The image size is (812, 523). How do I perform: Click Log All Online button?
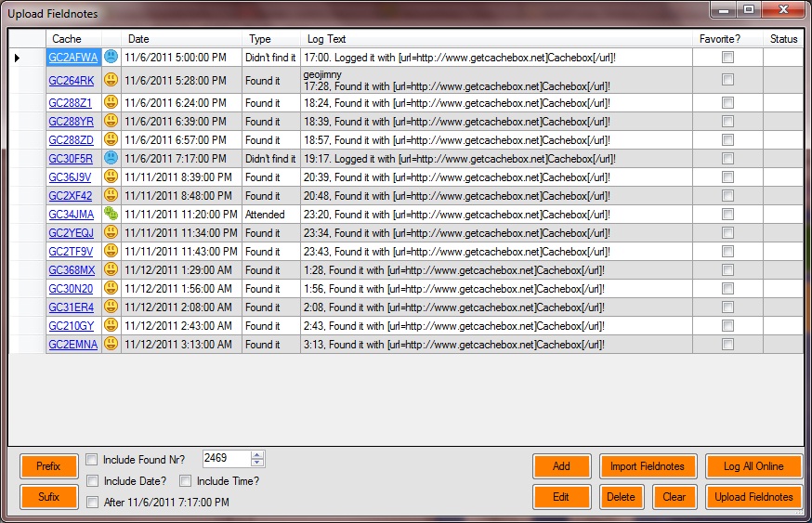point(753,466)
